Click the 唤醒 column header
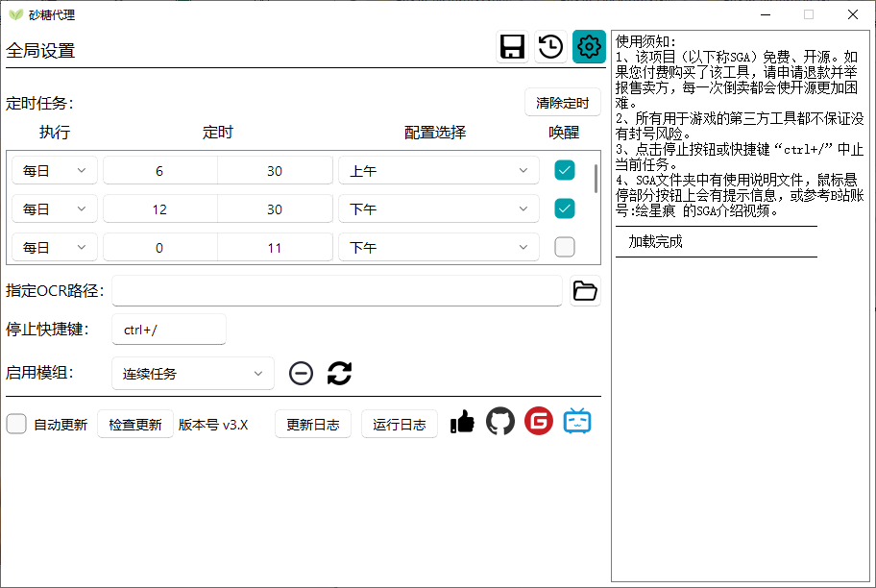 pos(564,132)
